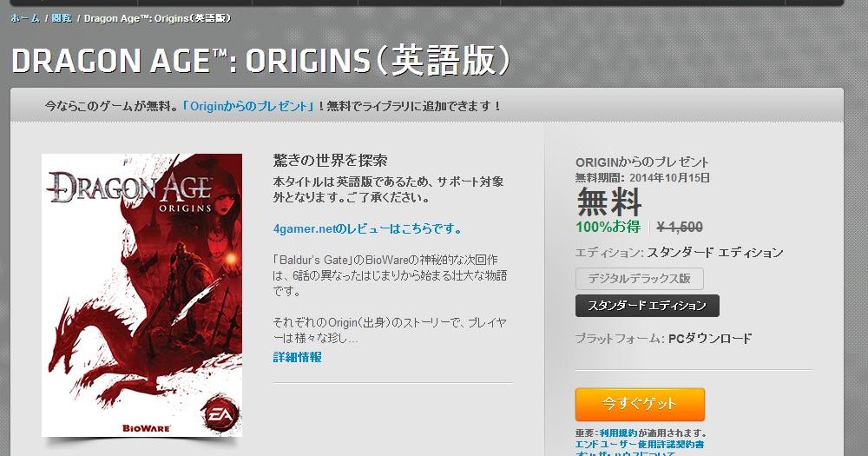This screenshot has height=456, width=868.
Task: Go to ホーム in the breadcrumb
Action: (x=25, y=18)
